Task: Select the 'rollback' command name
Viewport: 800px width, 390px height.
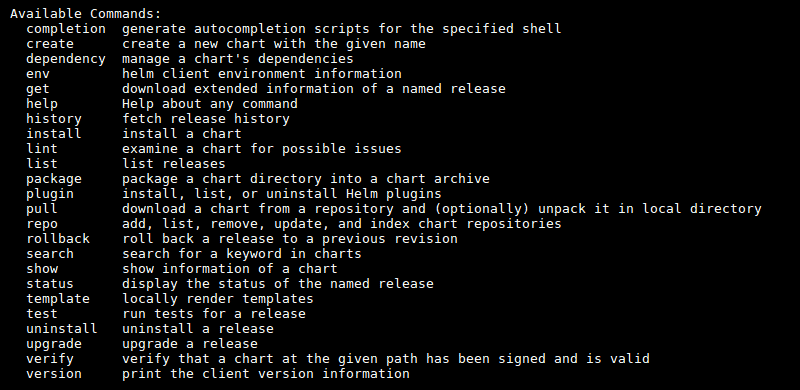Action: (58, 238)
